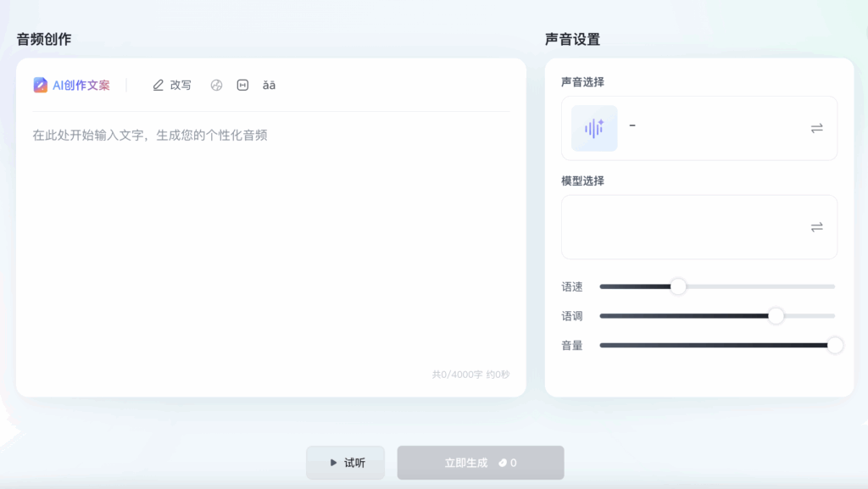
Task: Open the AI创作文案 copywriting assistant
Action: coord(72,85)
